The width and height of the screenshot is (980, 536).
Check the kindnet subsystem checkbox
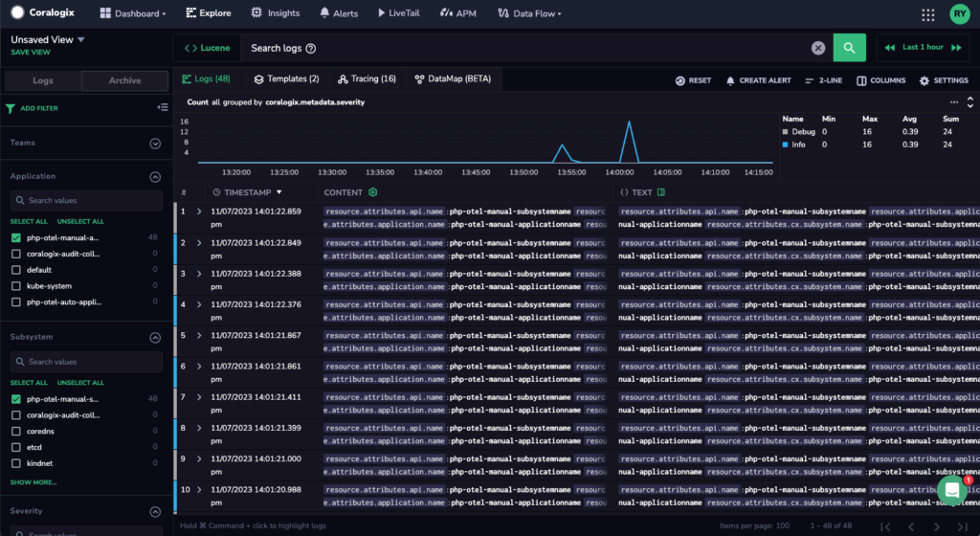[16, 463]
